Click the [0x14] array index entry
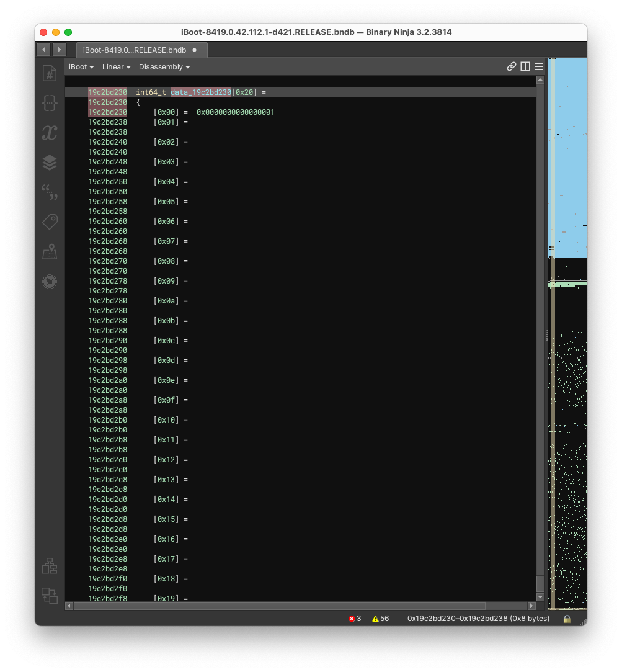This screenshot has width=622, height=672. pyautogui.click(x=166, y=500)
